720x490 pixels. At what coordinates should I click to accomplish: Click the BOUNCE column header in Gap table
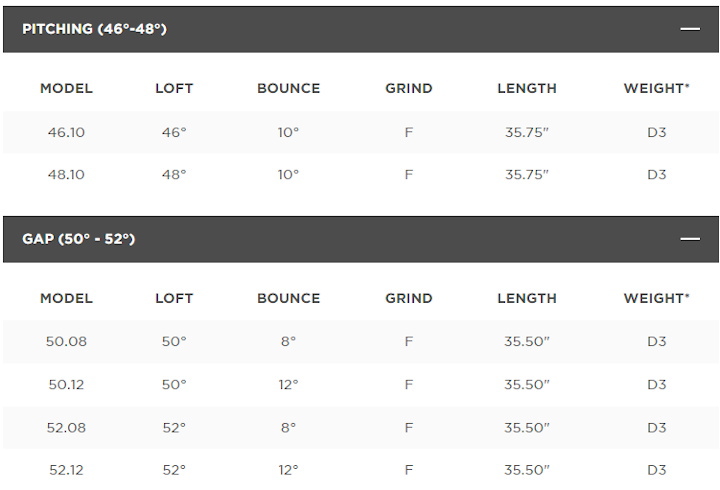point(288,298)
